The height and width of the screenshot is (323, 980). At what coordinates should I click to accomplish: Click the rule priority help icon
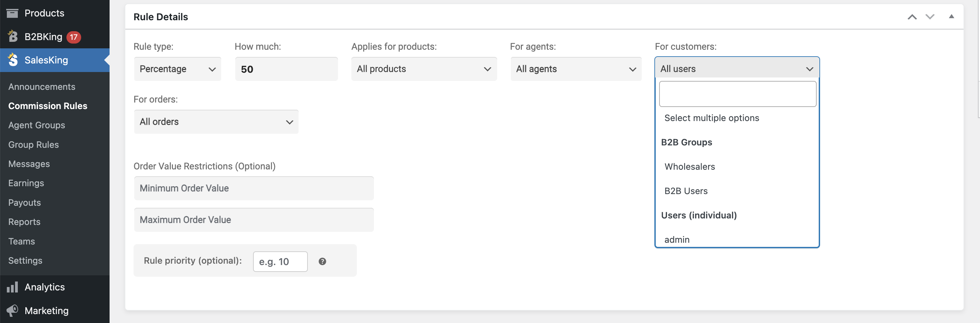click(x=322, y=261)
